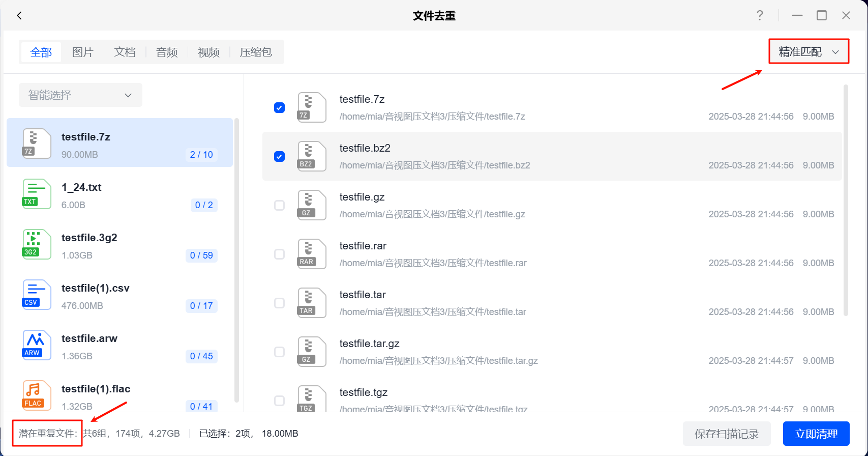The width and height of the screenshot is (868, 456).
Task: Uncheck the testfile.7z checkbox
Action: (279, 108)
